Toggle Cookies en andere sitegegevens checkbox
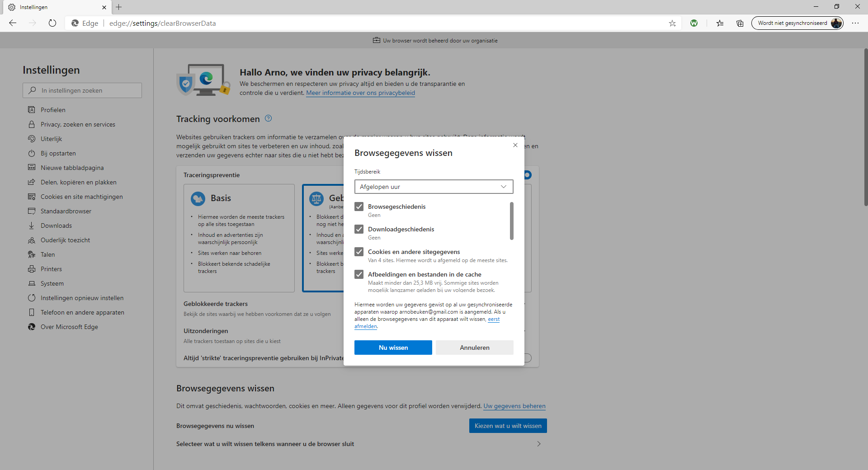Image resolution: width=868 pixels, height=470 pixels. tap(359, 252)
